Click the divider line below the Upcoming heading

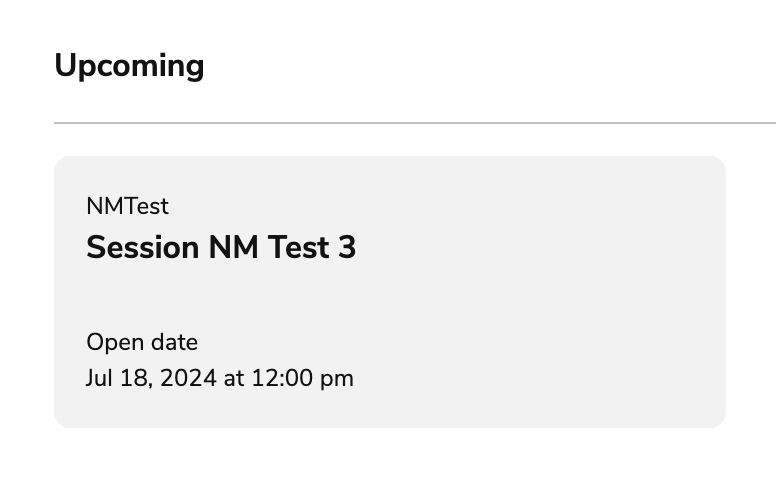[x=415, y=123]
